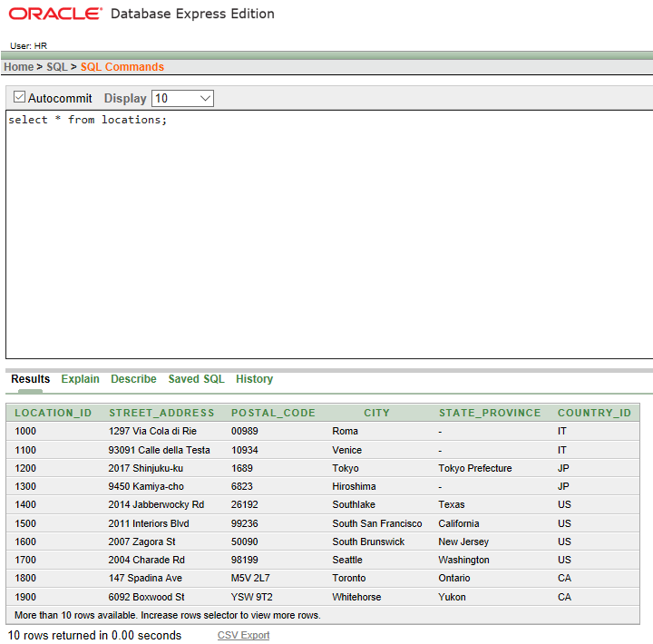Click the city South Brunswick
The image size is (653, 644).
368,542
